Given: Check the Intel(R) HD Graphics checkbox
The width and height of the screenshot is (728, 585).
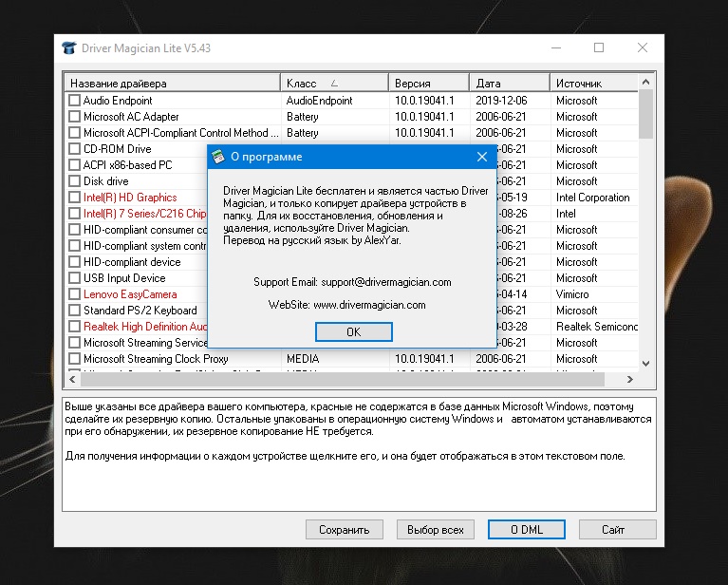Looking at the screenshot, I should point(74,198).
